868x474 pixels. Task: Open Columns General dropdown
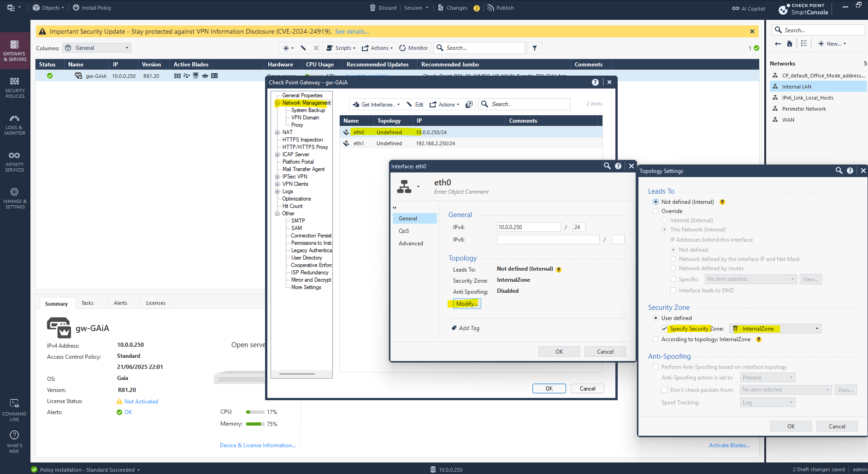(97, 48)
